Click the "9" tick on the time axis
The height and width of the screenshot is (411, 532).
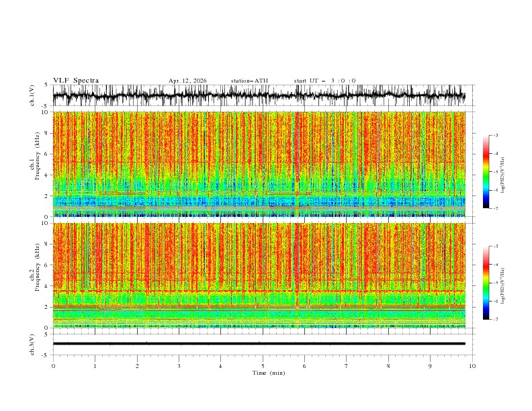point(430,366)
